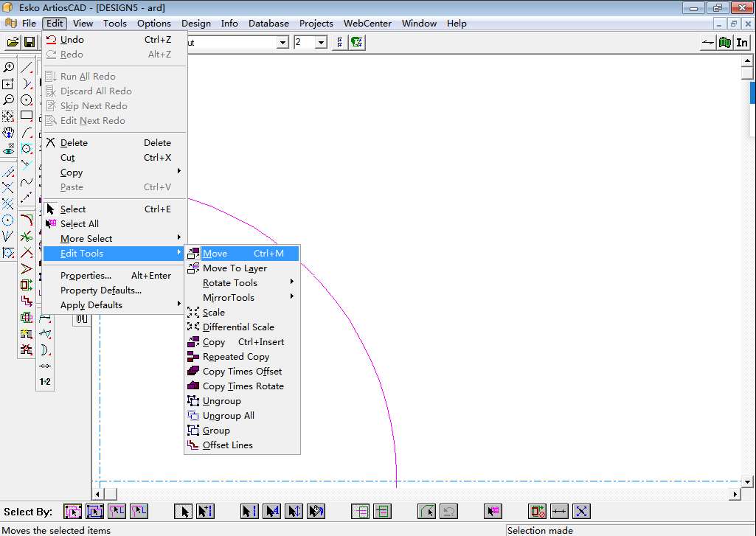Toggle the first Select By mode button
The image size is (756, 536).
[x=72, y=511]
